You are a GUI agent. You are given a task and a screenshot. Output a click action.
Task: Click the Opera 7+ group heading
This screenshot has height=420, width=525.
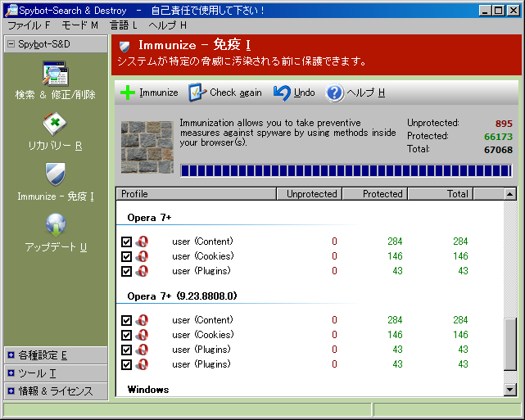pyautogui.click(x=149, y=218)
